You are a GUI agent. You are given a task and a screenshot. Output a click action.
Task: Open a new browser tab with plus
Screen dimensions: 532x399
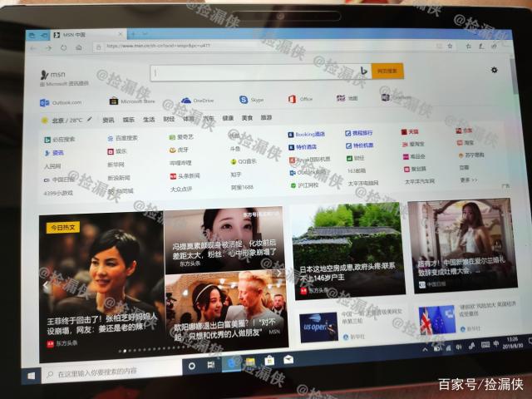click(x=133, y=33)
